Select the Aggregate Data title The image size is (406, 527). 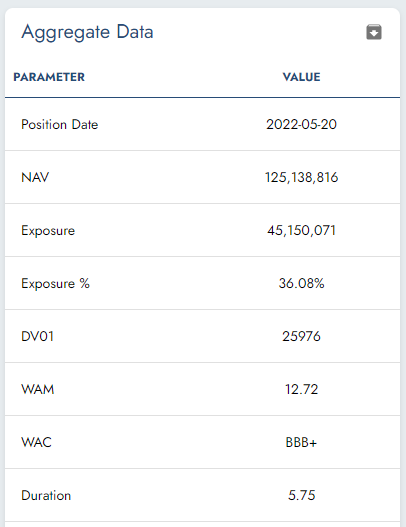pyautogui.click(x=87, y=33)
